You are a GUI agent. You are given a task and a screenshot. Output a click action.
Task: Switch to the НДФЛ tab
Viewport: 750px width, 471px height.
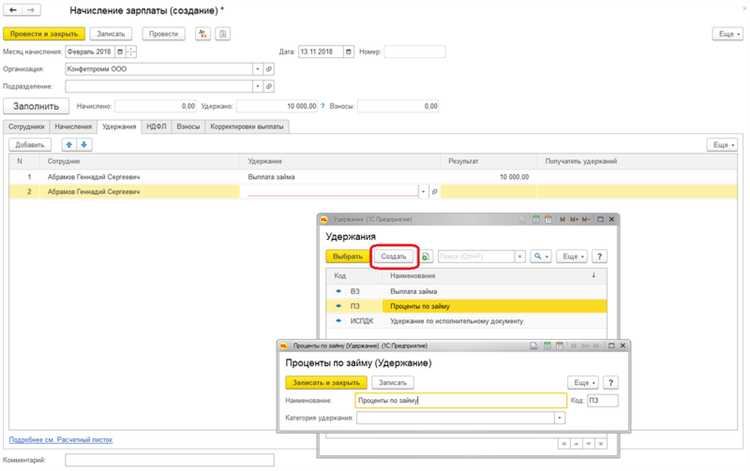[156, 127]
